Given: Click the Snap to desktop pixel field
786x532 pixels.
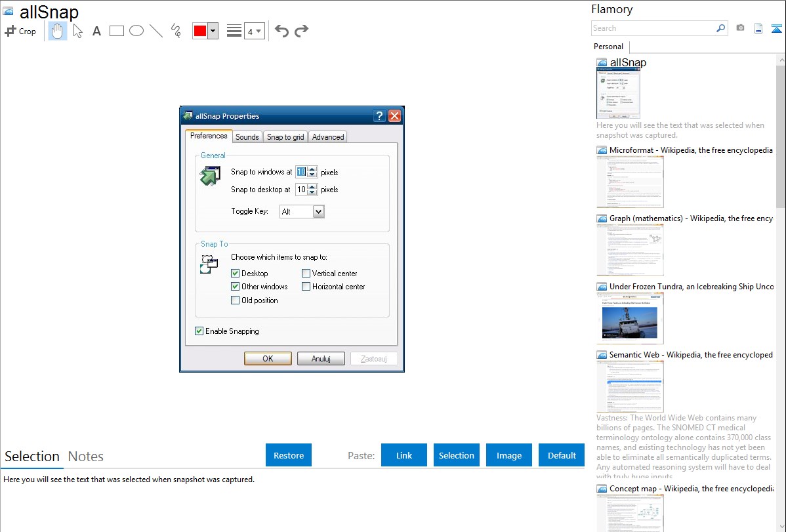Looking at the screenshot, I should [x=301, y=190].
